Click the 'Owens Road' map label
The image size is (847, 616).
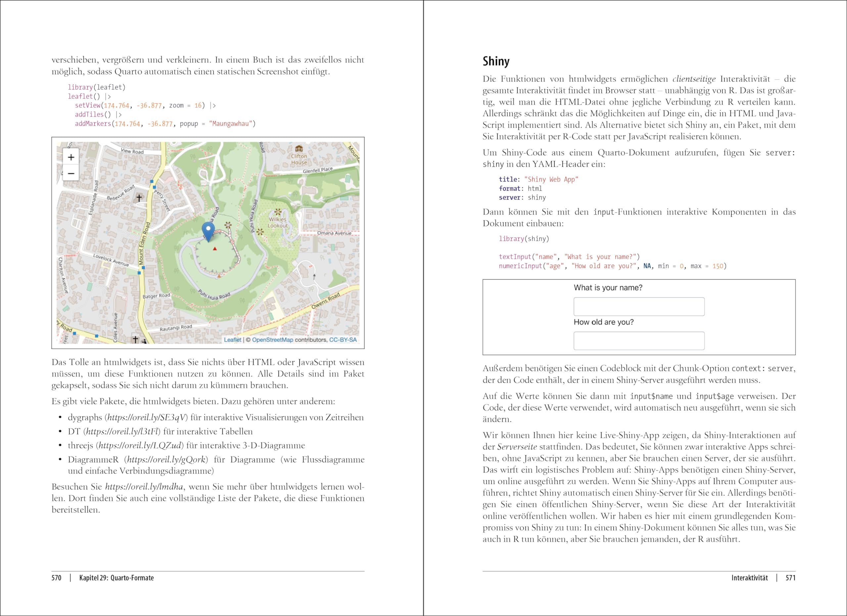[x=326, y=301]
